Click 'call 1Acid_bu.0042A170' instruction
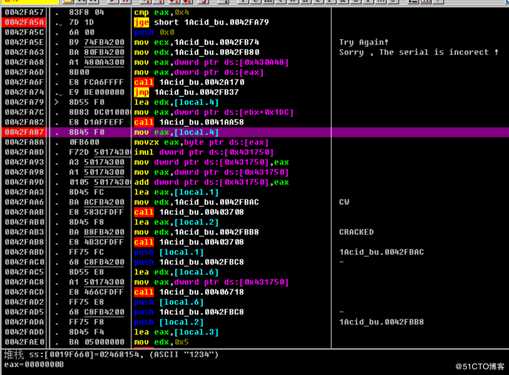 [189, 82]
